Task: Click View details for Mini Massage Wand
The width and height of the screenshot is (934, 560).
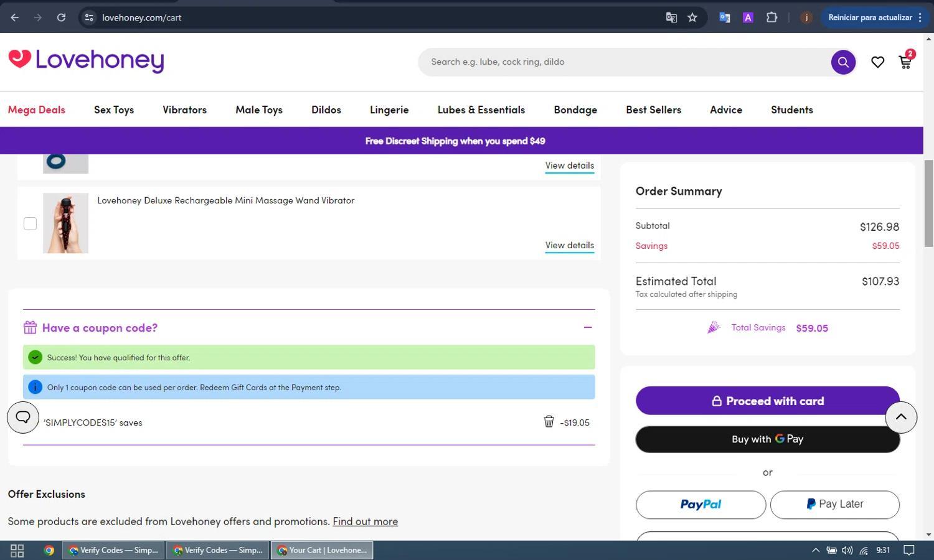Action: (570, 245)
